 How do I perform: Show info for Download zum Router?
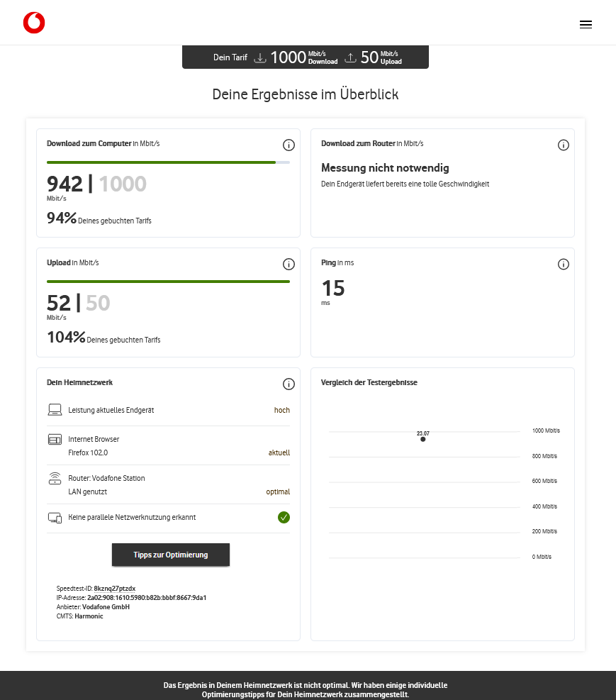(564, 145)
